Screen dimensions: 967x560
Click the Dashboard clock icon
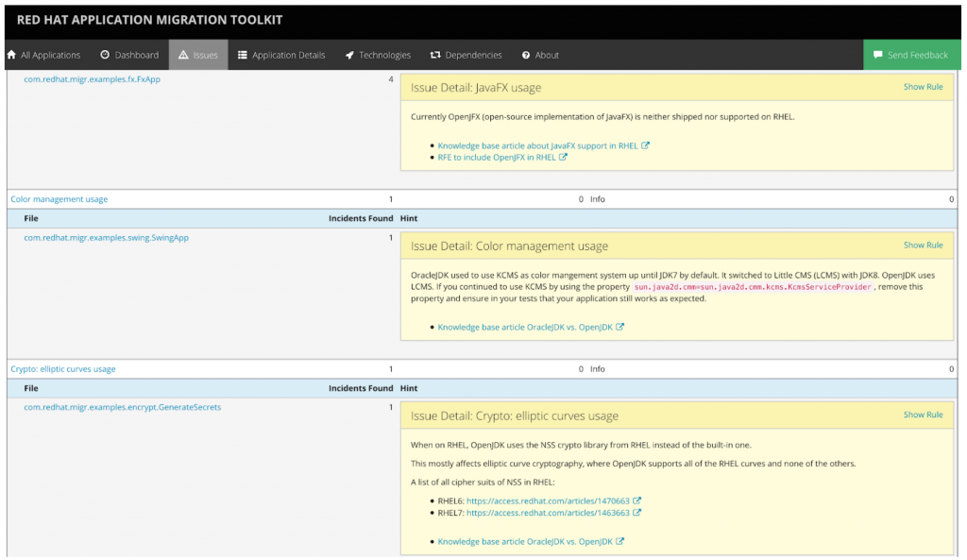105,55
